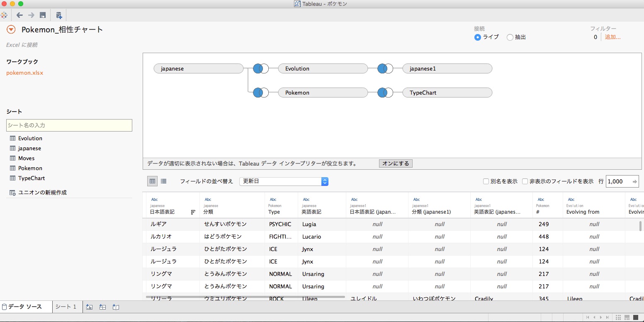Open join settings between Evolution and japanese1

385,68
